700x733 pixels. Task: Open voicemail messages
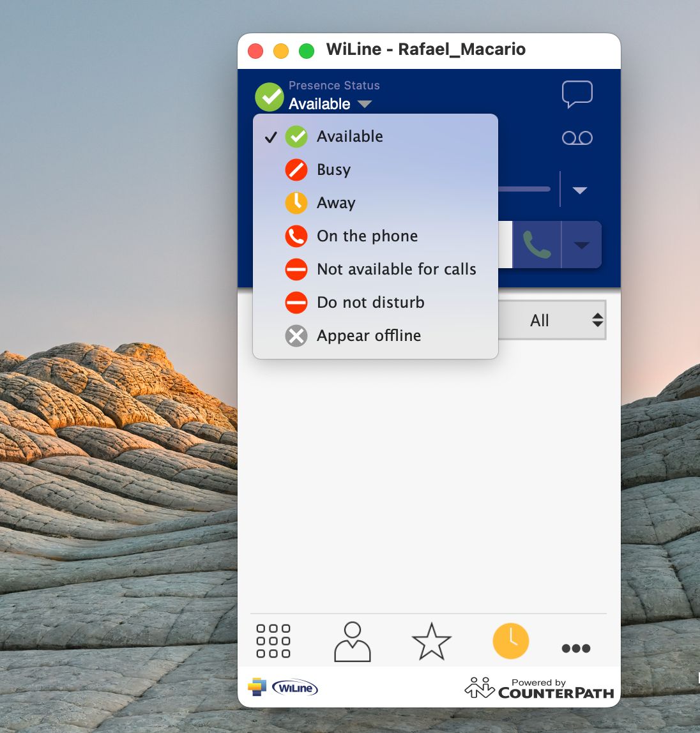click(577, 137)
